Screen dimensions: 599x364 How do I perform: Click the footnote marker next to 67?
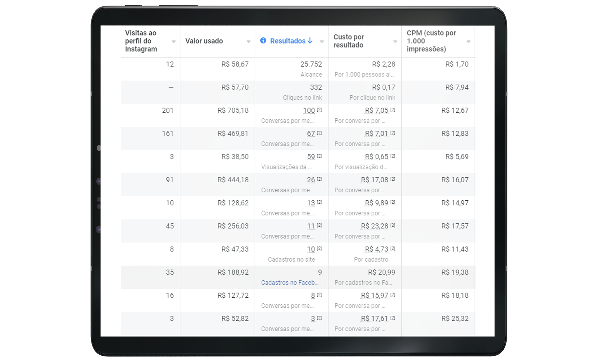(x=319, y=133)
